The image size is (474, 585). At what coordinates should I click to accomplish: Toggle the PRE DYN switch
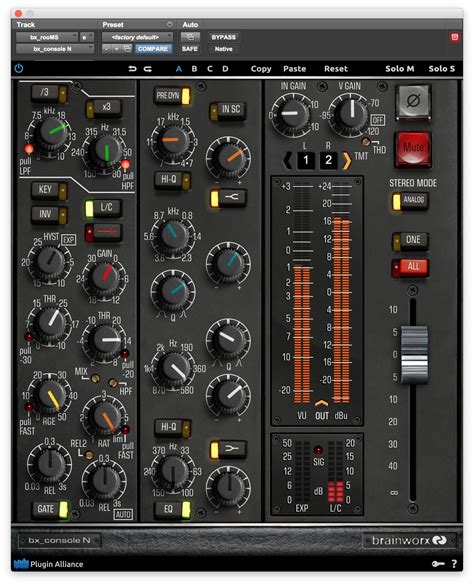pos(172,96)
